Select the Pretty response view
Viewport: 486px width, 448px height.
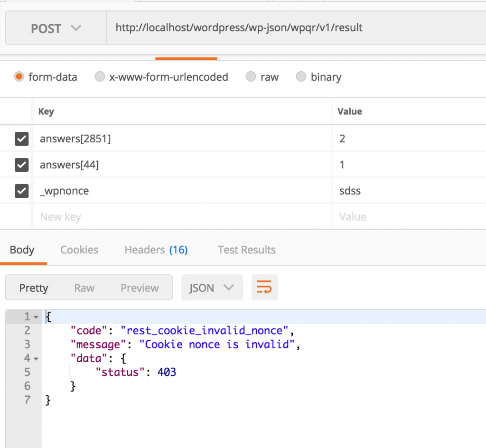coord(33,288)
